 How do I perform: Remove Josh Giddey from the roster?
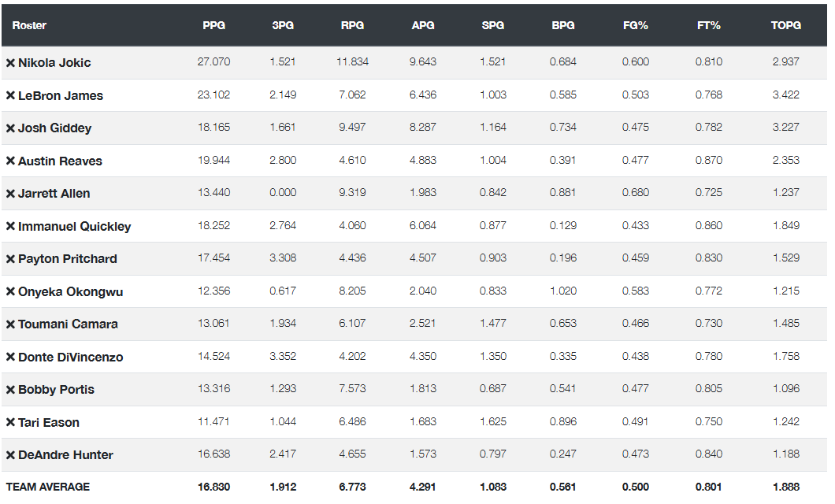11,128
